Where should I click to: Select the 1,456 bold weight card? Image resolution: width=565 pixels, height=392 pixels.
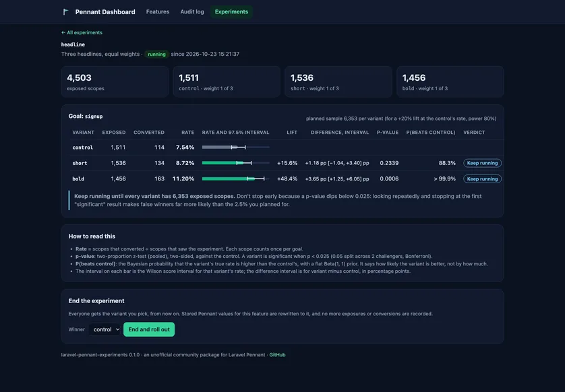click(450, 81)
